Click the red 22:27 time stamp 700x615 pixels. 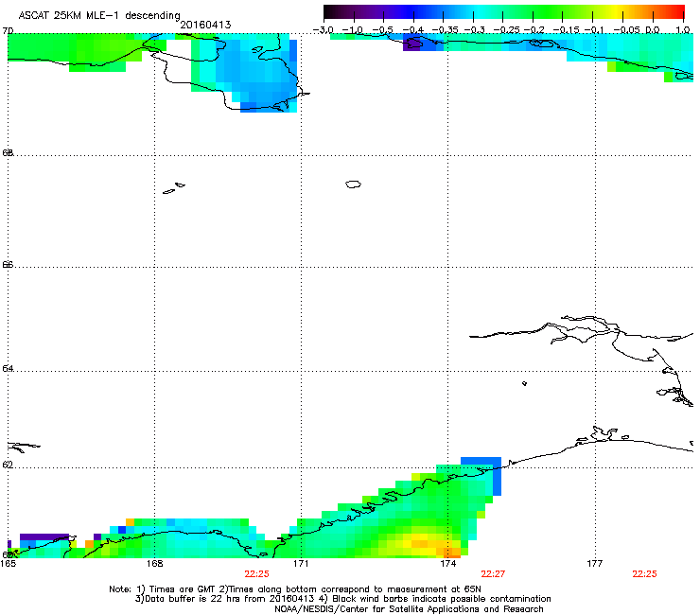coord(493,574)
